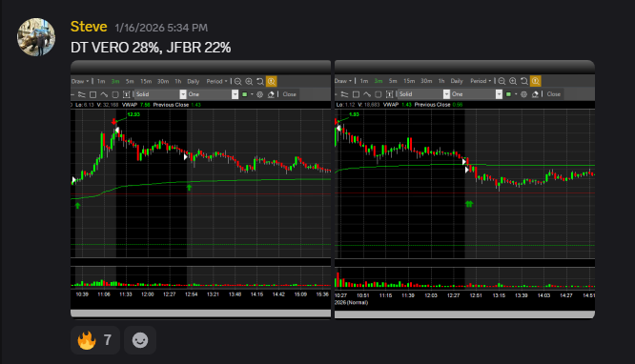
Task: Click green color swatch in left chart
Action: pos(245,94)
